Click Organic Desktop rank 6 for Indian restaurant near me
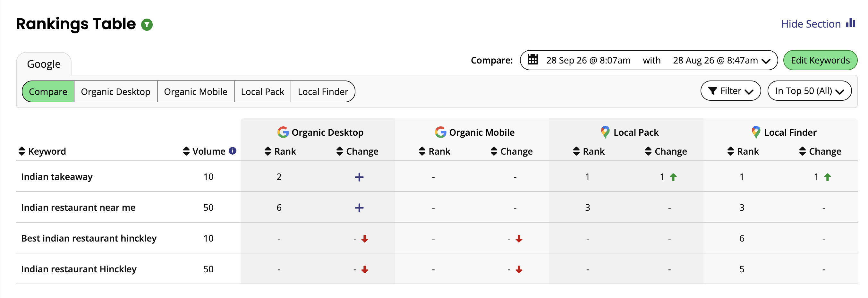This screenshot has height=298, width=868. click(279, 207)
